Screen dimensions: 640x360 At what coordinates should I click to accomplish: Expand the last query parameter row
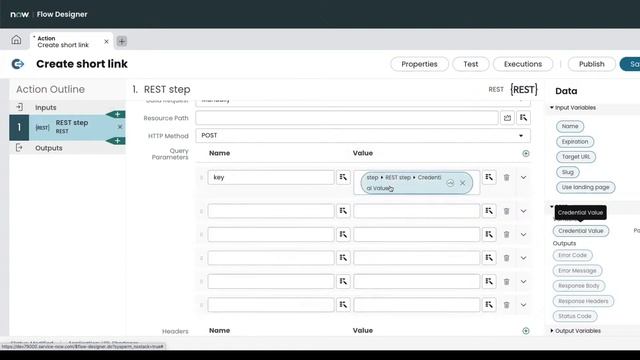click(523, 305)
